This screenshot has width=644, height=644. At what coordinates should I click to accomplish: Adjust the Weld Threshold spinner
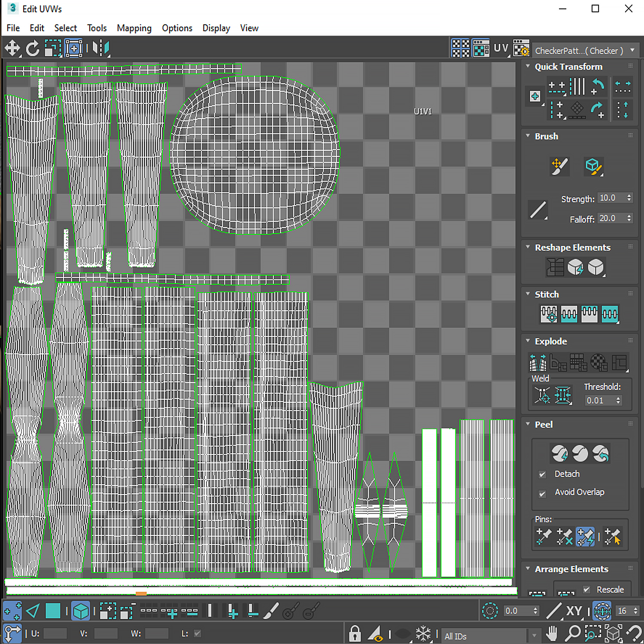click(x=618, y=400)
